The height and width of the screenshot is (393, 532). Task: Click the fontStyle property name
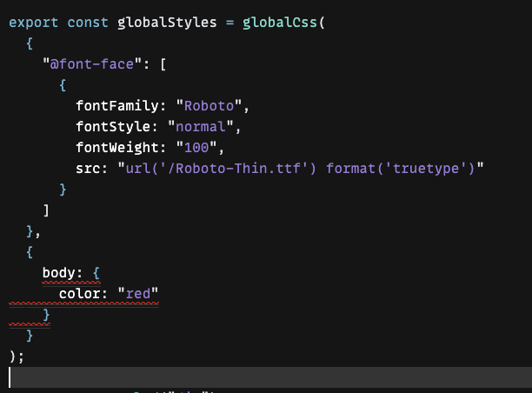coord(113,126)
